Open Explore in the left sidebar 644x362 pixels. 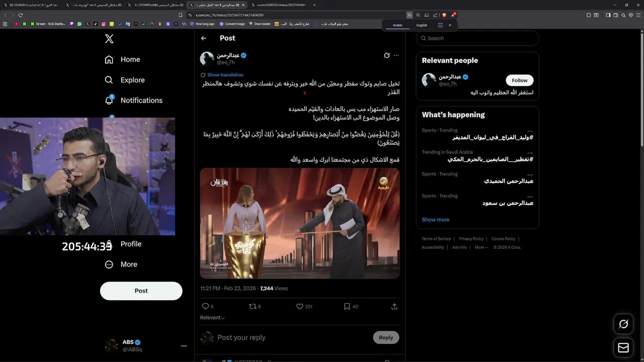click(x=124, y=80)
